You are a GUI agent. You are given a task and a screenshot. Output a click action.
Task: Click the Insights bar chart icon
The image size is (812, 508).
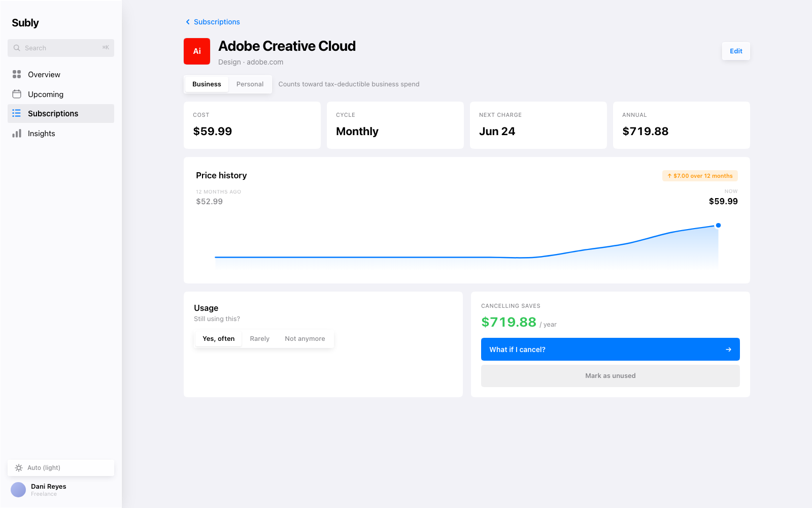[17, 133]
